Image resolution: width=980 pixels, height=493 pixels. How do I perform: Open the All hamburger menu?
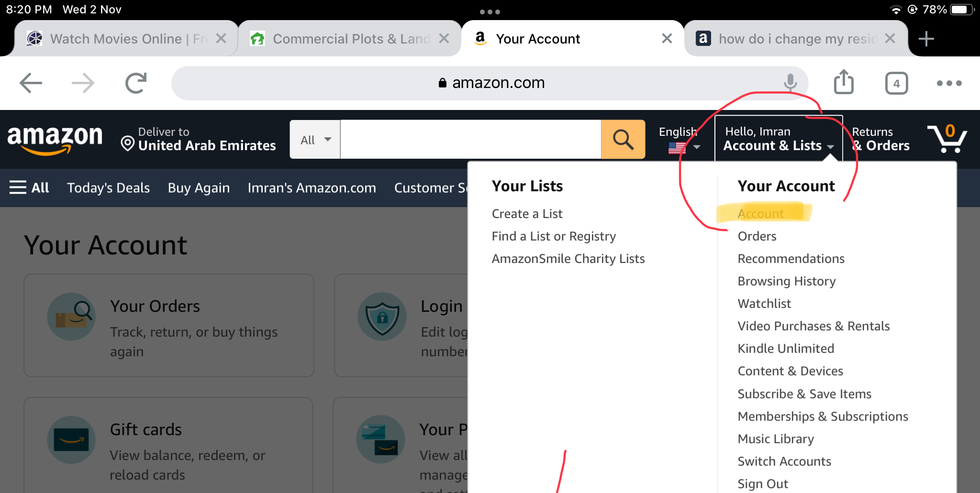tap(29, 187)
